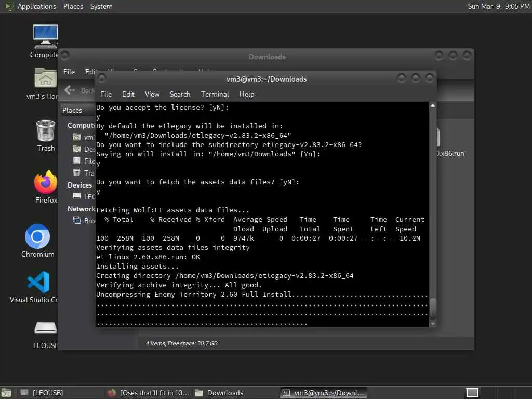Click the Applications menu logo icon
The height and width of the screenshot is (399, 532).
point(9,6)
